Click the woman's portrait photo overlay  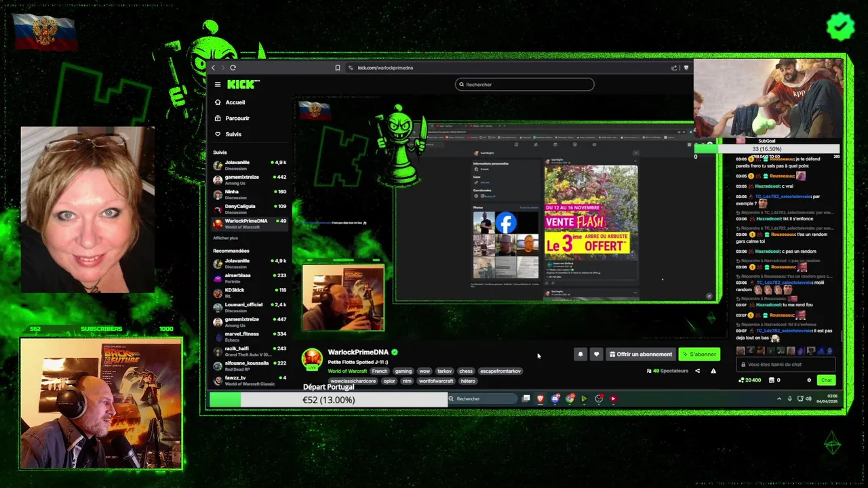coord(87,209)
